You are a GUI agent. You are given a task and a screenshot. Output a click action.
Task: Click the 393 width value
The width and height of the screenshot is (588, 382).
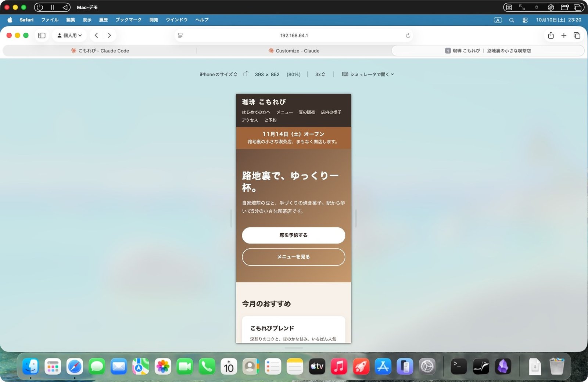259,75
